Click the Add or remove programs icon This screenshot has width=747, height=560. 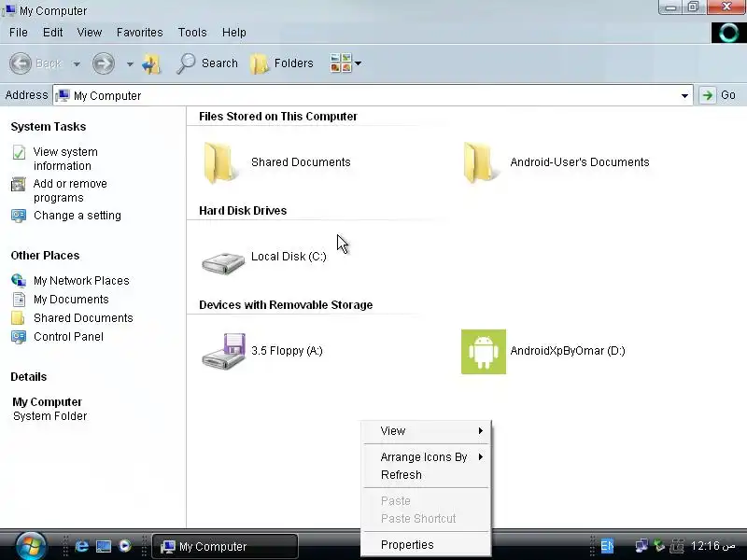[x=19, y=184]
